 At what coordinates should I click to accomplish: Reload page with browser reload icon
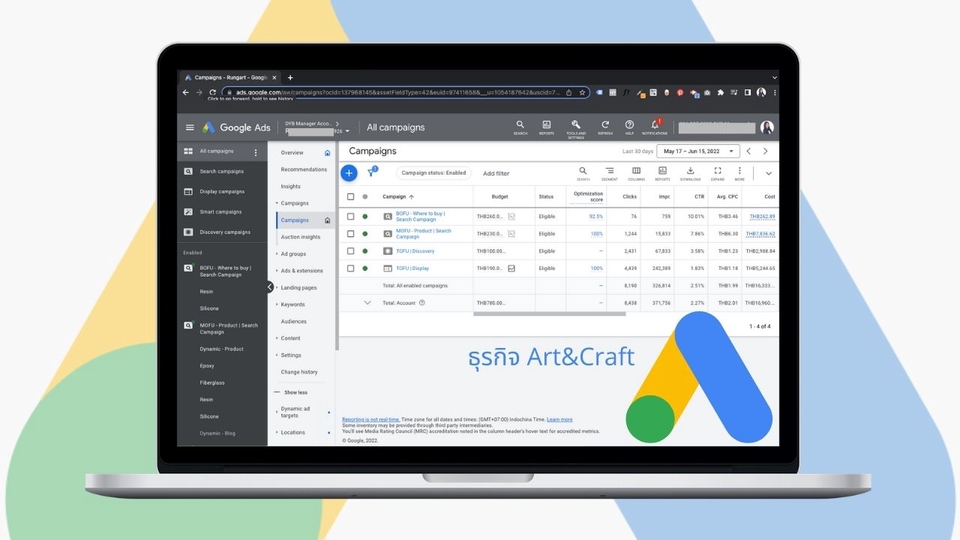(212, 92)
